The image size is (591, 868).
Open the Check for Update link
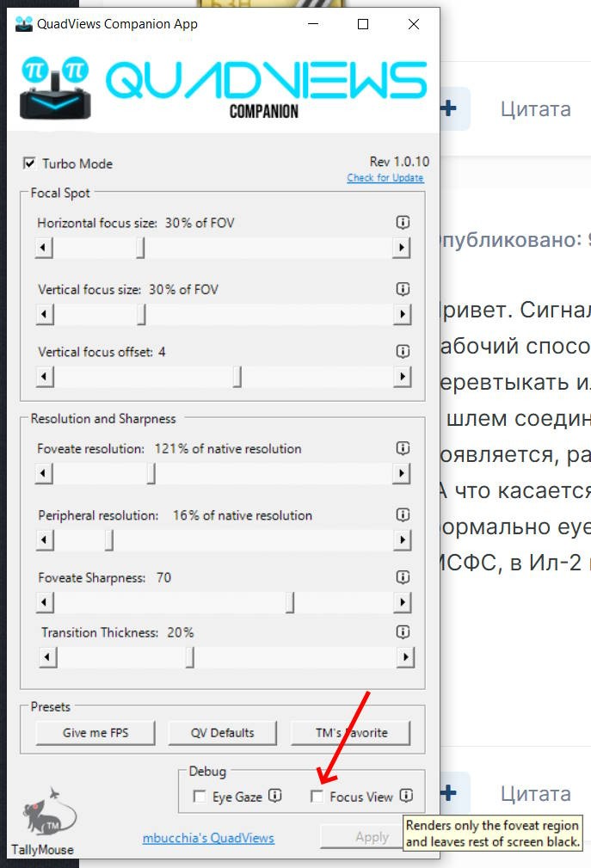(x=385, y=178)
